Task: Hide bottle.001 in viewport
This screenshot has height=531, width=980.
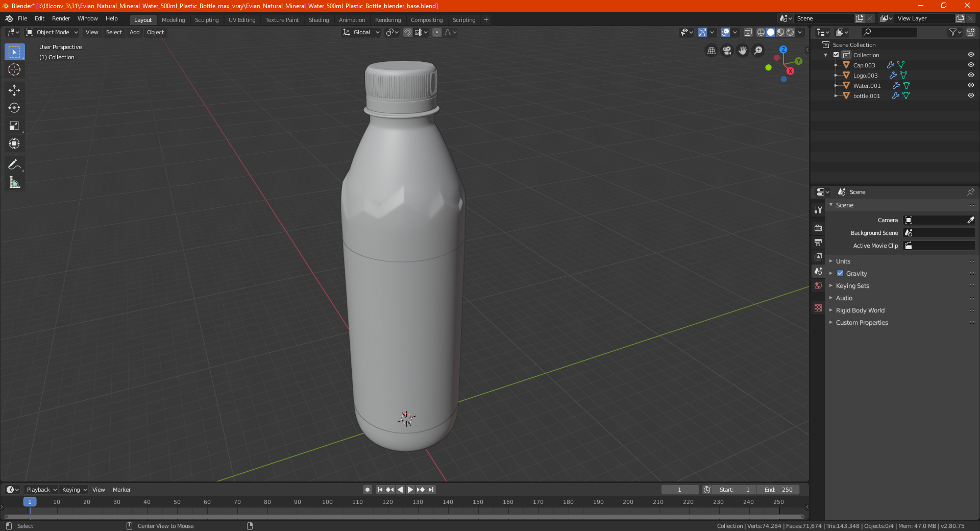Action: click(971, 95)
